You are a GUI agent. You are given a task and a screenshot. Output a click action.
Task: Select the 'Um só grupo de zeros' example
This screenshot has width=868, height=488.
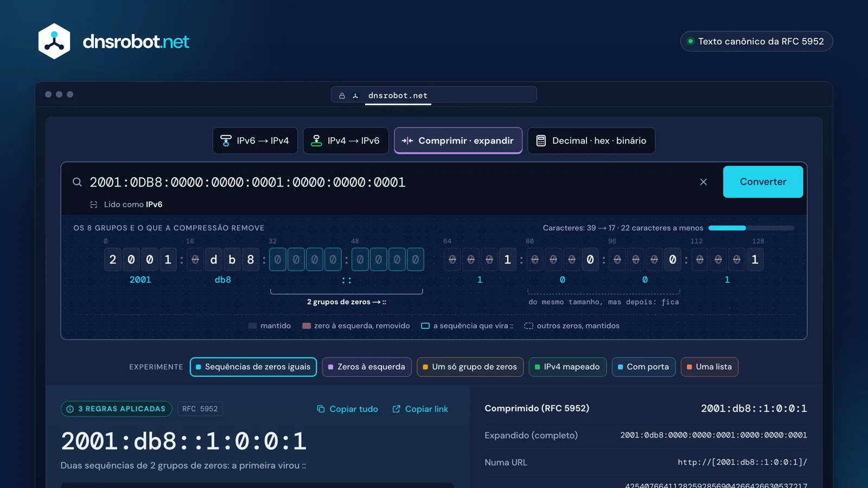coord(470,367)
